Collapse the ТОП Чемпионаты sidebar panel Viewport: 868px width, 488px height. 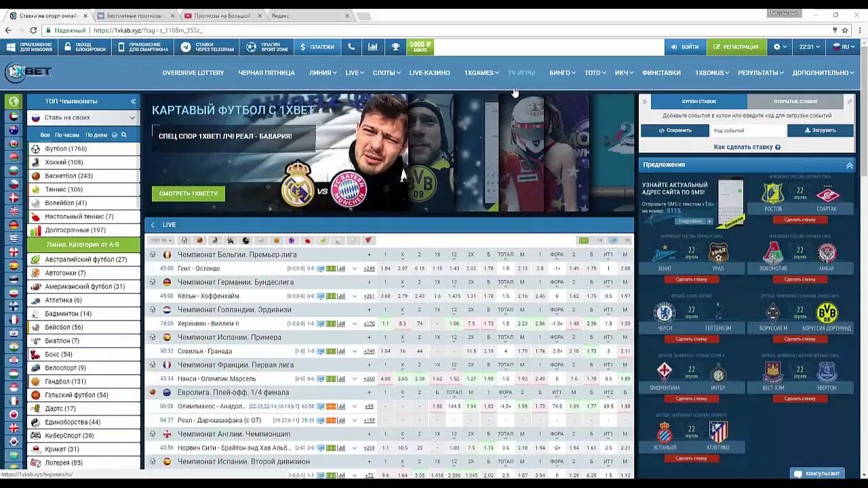pos(133,101)
